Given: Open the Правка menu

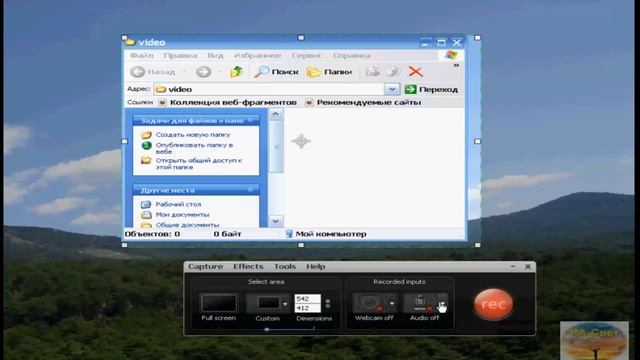Looking at the screenshot, I should 180,55.
